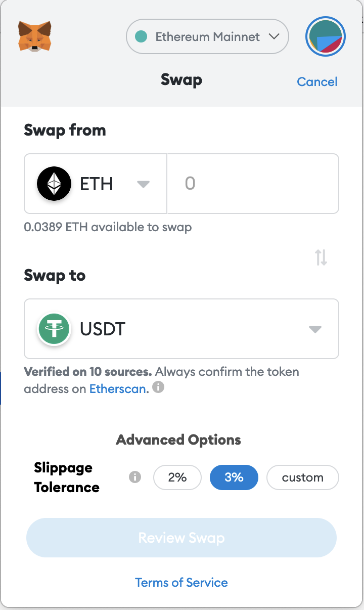The width and height of the screenshot is (364, 610).
Task: Expand the USDT swap-to token dropdown
Action: (x=181, y=329)
